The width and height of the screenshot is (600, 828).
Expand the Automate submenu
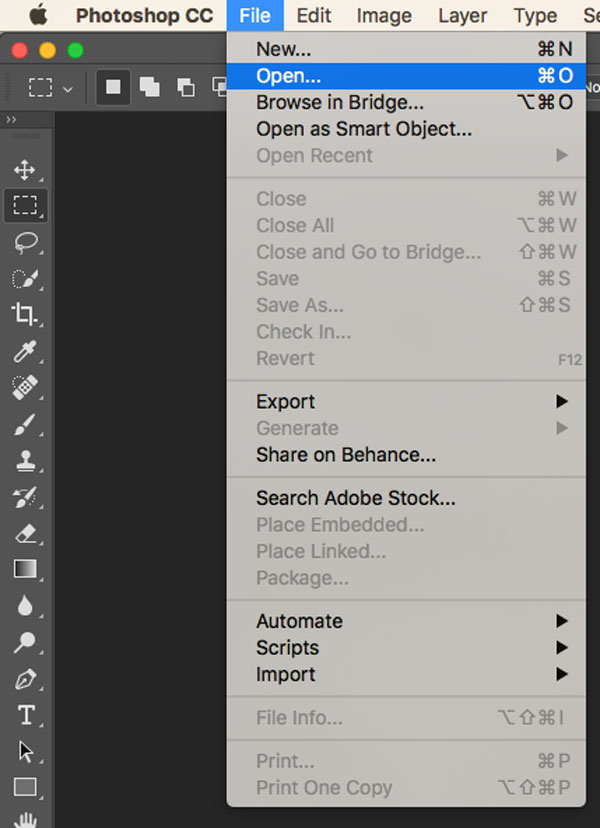406,621
